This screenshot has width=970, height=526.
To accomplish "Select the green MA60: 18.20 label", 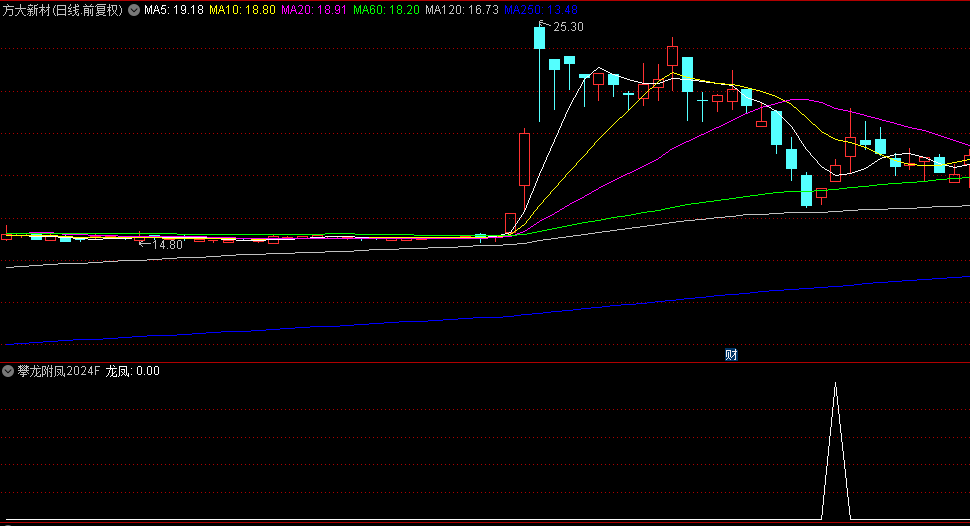I will click(x=386, y=10).
